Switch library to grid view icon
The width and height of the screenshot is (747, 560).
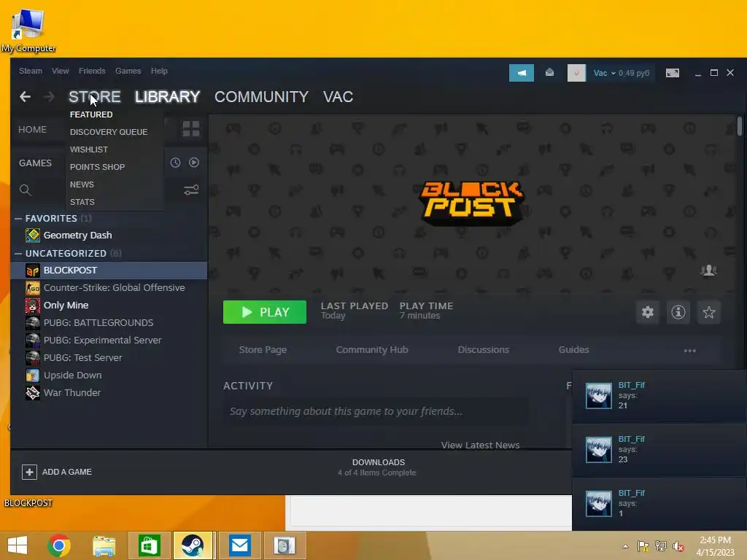tap(191, 128)
